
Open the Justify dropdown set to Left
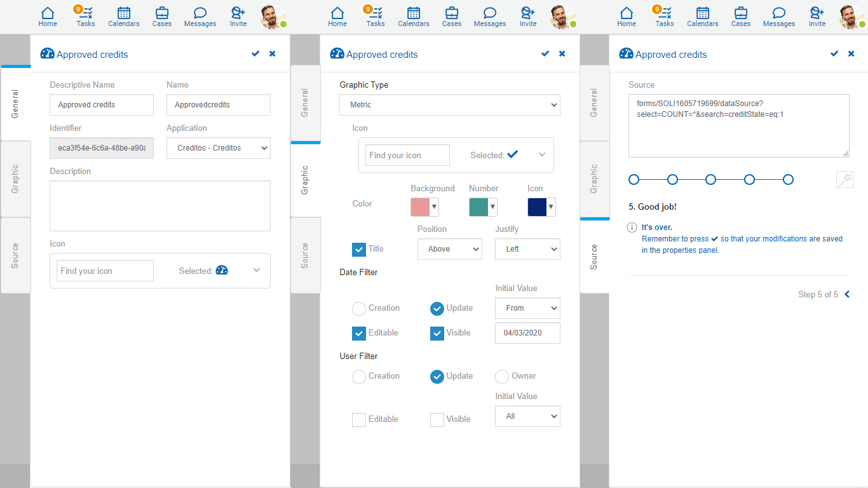527,249
